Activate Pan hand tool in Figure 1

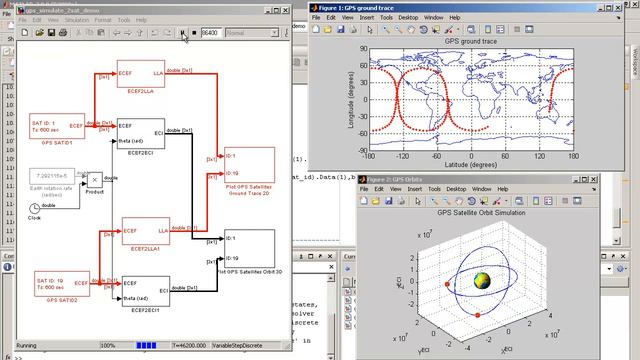(x=411, y=29)
